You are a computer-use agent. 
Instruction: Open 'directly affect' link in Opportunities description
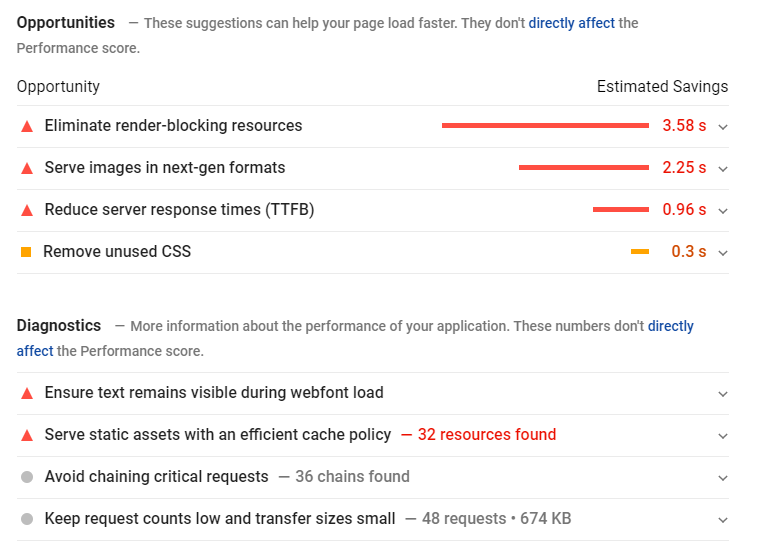pyautogui.click(x=571, y=23)
